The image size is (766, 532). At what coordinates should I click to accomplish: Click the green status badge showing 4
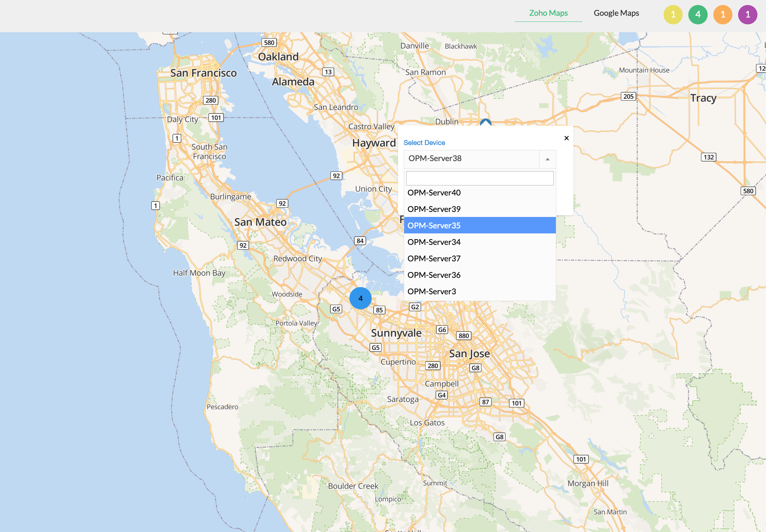pos(698,15)
